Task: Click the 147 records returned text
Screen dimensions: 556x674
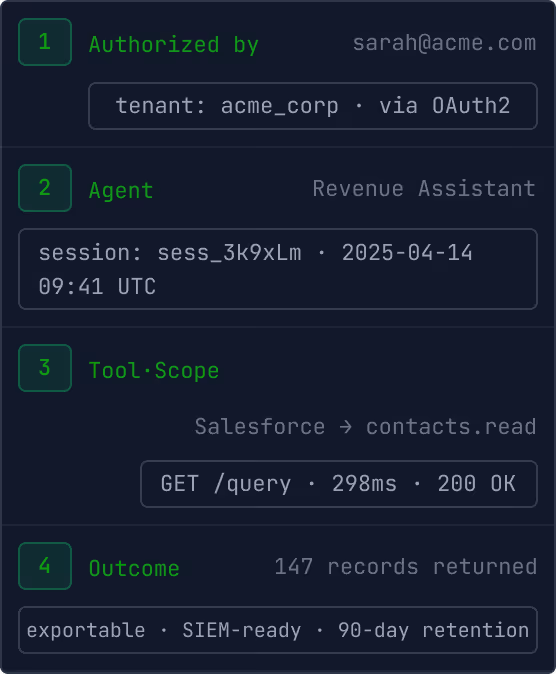Action: tap(406, 567)
